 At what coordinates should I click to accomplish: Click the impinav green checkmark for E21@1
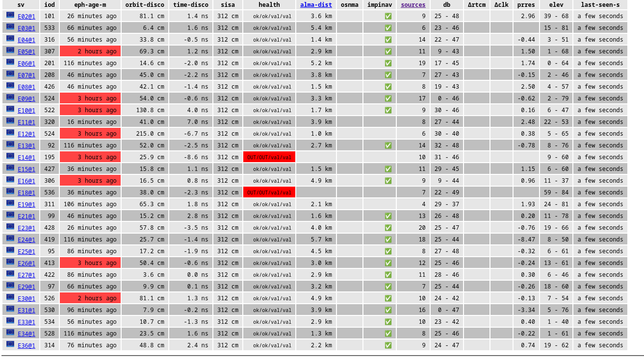click(388, 216)
